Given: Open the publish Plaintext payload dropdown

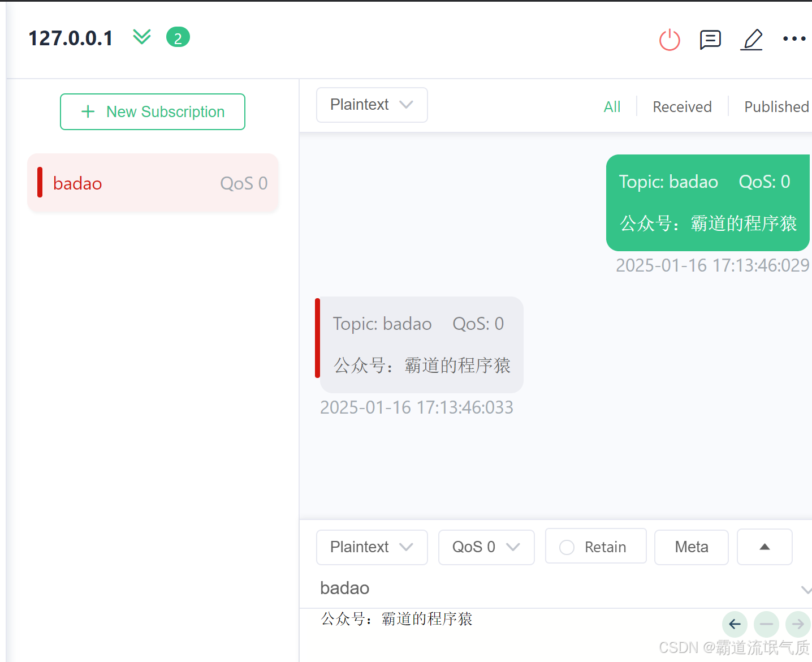Looking at the screenshot, I should tap(372, 547).
